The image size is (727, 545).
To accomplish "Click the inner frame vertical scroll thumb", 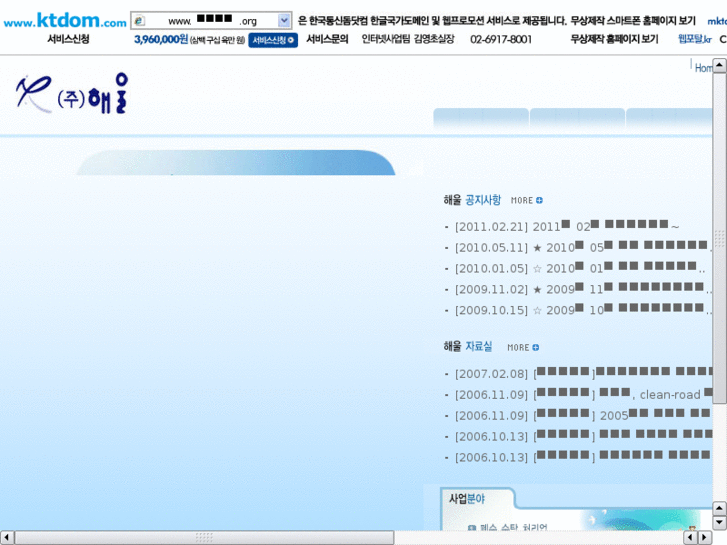I will click(719, 238).
